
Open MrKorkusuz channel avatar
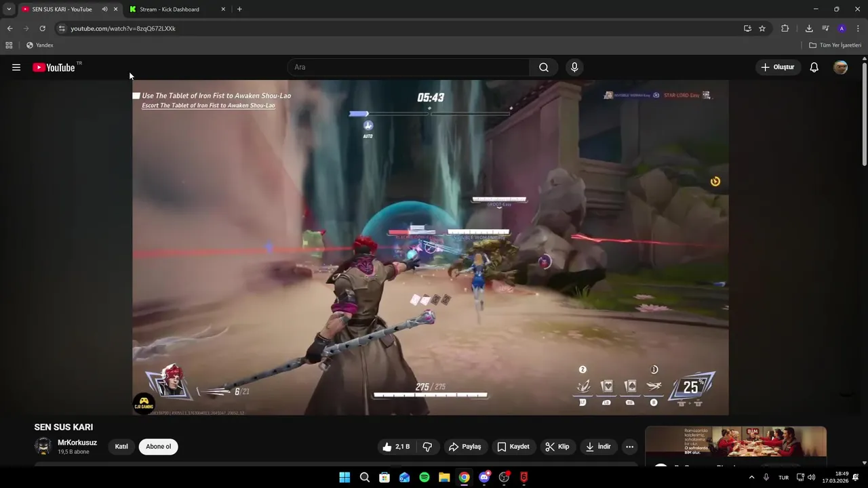(43, 446)
